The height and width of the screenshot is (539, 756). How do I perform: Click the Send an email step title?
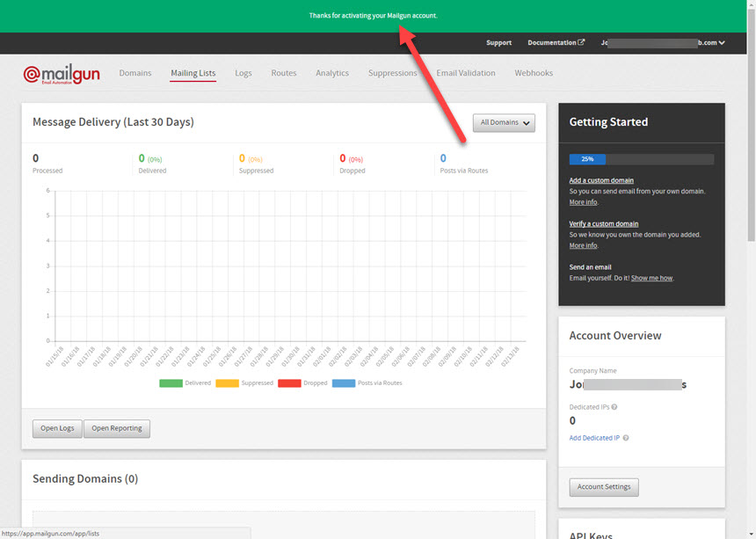click(590, 267)
